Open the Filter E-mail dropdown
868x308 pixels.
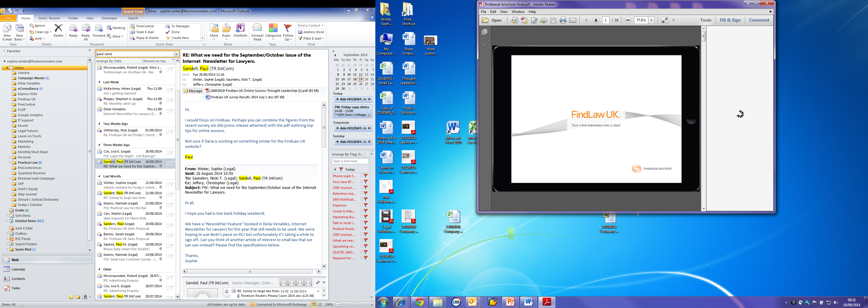pos(311,38)
